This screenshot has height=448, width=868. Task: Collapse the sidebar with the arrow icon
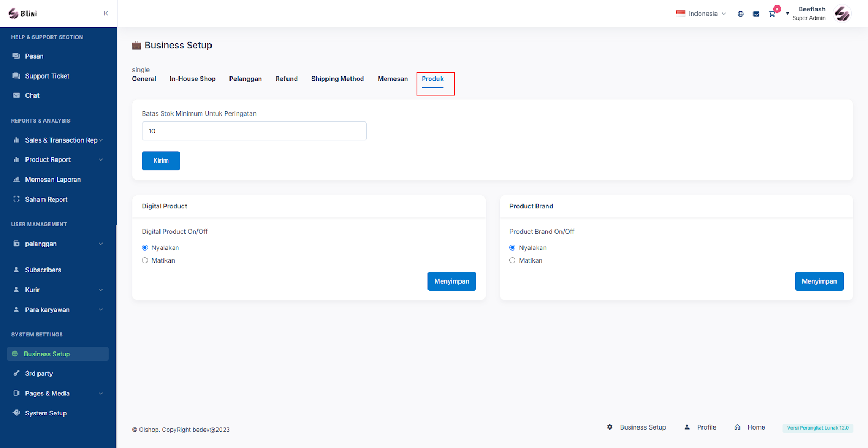click(x=106, y=13)
